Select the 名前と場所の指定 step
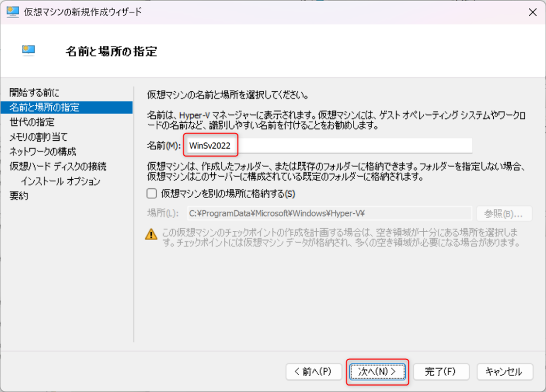546x392 pixels. tap(45, 107)
